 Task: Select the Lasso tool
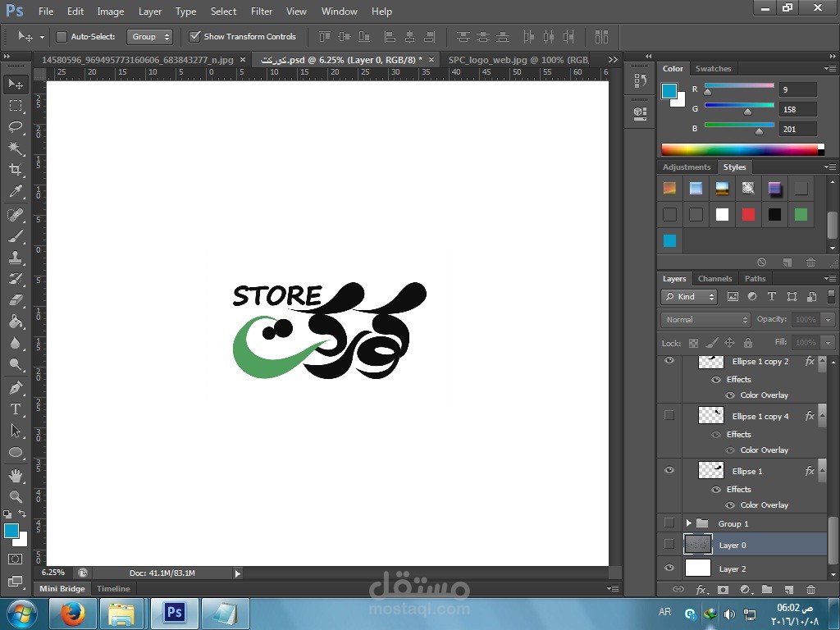(16, 126)
